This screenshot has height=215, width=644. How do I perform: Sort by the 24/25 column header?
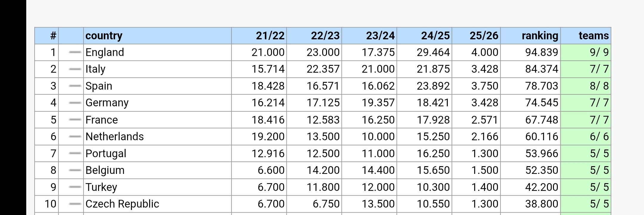click(x=435, y=36)
